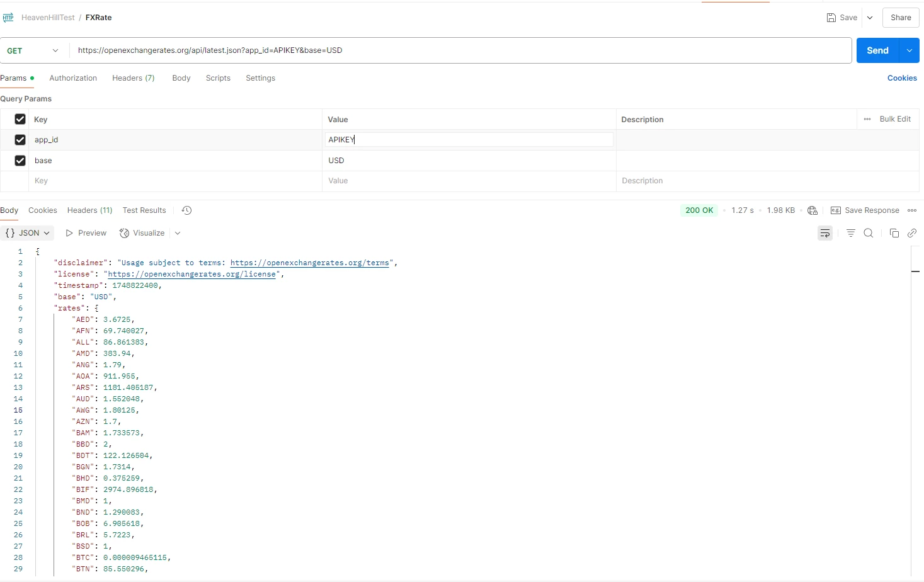The height and width of the screenshot is (582, 924).
Task: Click the "BTC" rate line
Action: click(121, 557)
